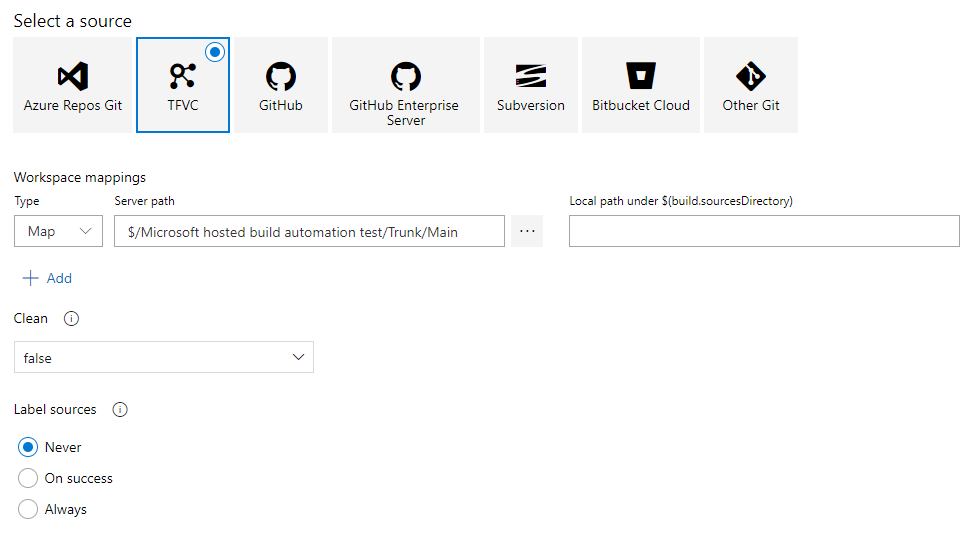The width and height of the screenshot is (972, 551).
Task: Click the chevron arrow in Clean combobox
Action: pos(298,357)
